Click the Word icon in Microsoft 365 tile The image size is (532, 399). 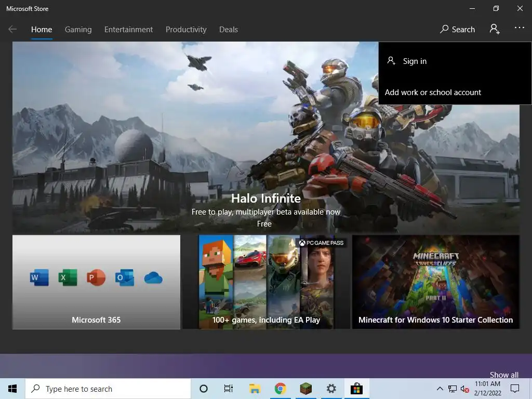(x=39, y=277)
